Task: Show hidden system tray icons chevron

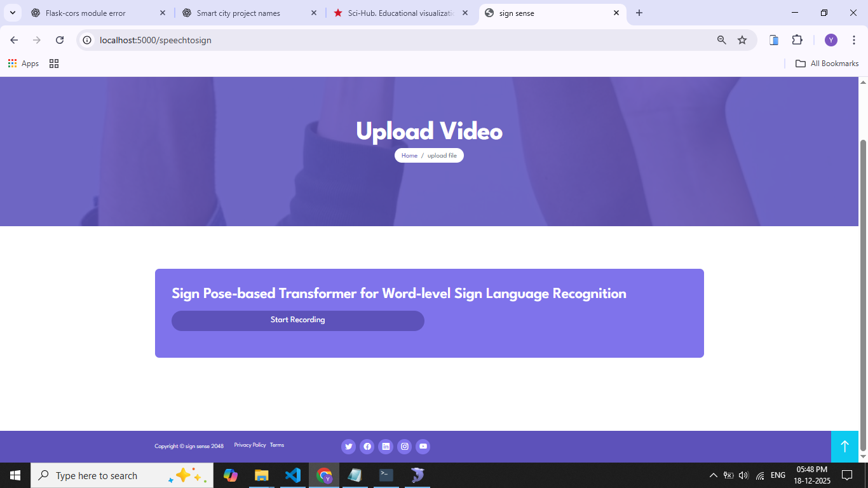Action: 713,475
